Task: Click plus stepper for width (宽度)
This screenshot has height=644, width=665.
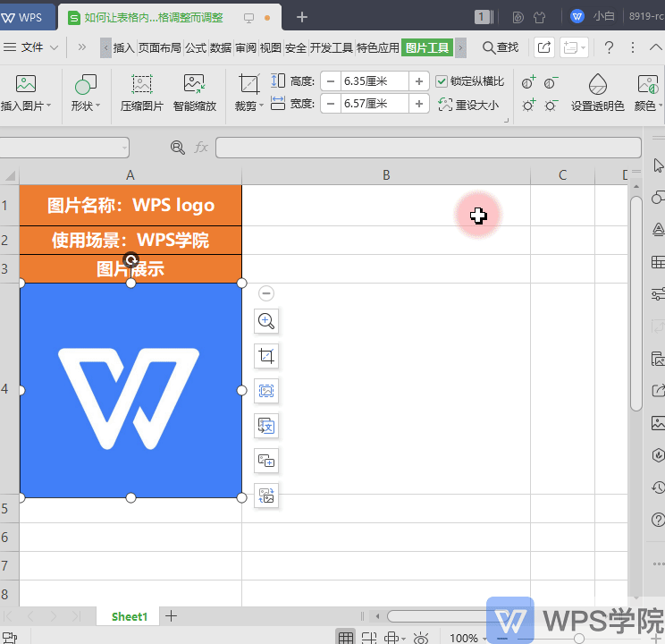Action: [419, 104]
